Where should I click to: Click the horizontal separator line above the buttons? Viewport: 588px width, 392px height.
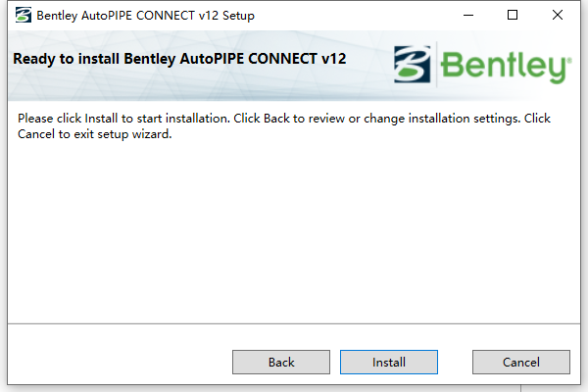click(x=294, y=323)
